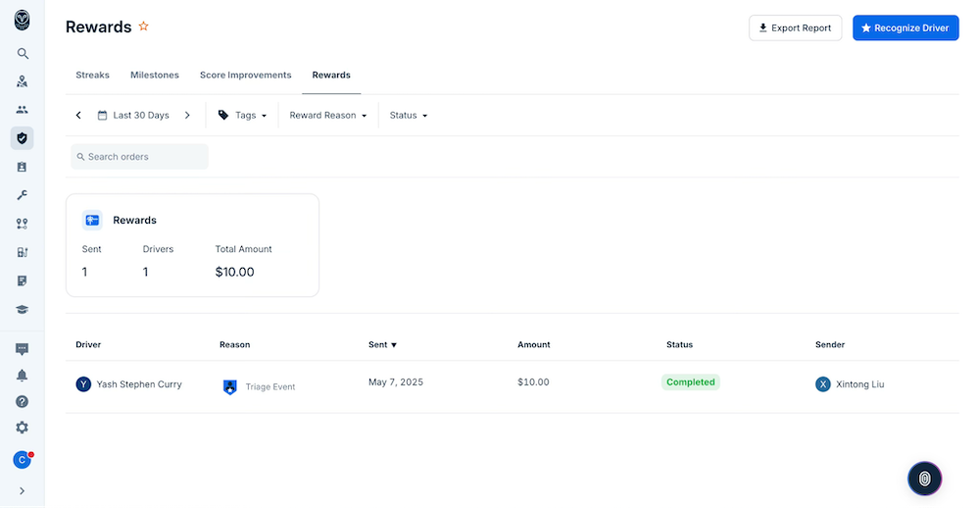Viewport: 980px width, 508px height.
Task: Expand the Tags filter dropdown
Action: tap(242, 115)
